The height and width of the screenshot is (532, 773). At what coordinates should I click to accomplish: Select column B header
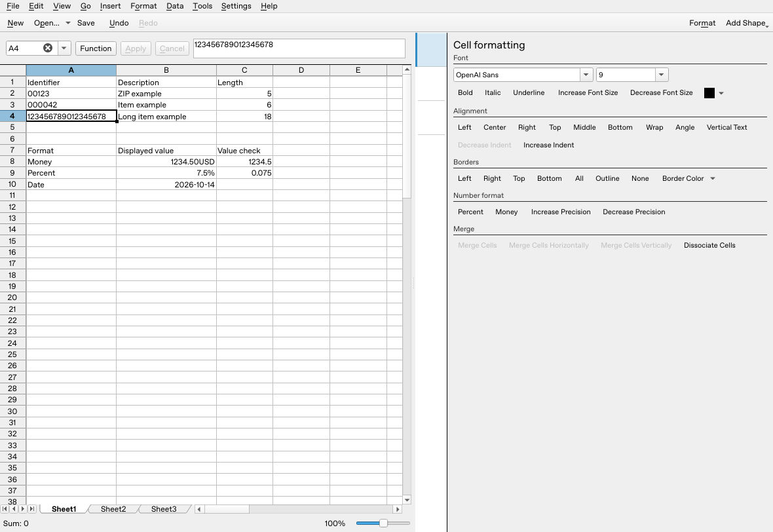[x=166, y=70]
